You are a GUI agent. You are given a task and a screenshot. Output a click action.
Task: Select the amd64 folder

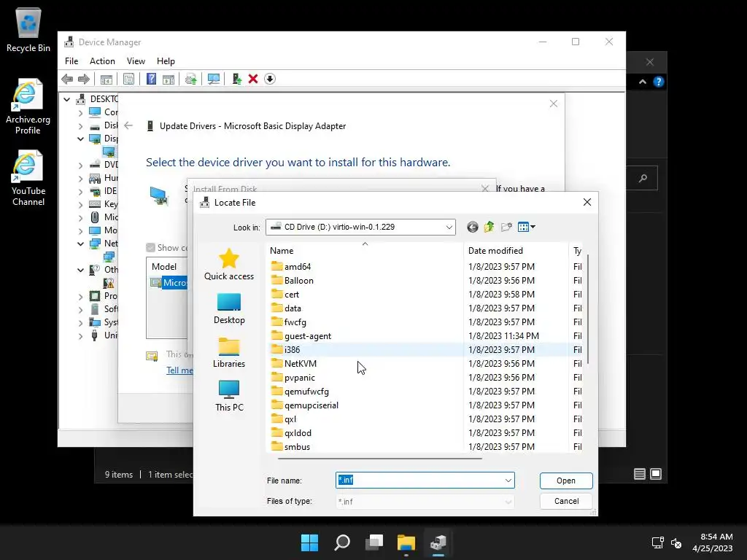[x=298, y=267]
